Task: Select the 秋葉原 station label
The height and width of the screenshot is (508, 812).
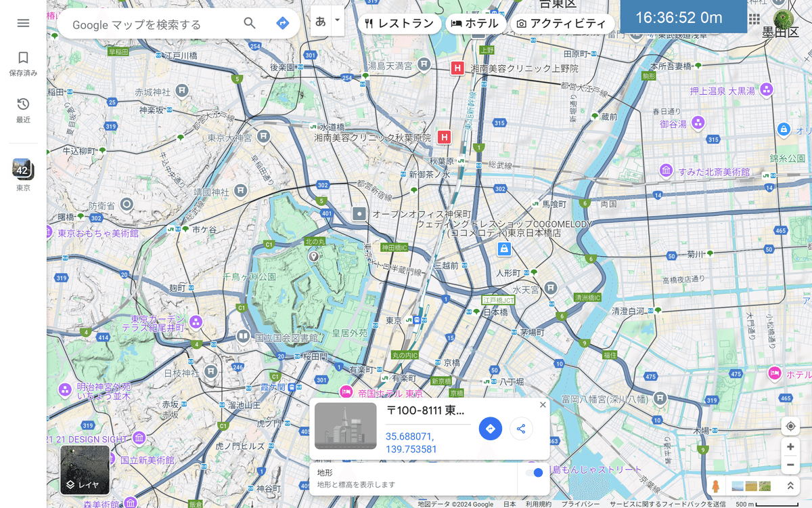Action: [441, 161]
